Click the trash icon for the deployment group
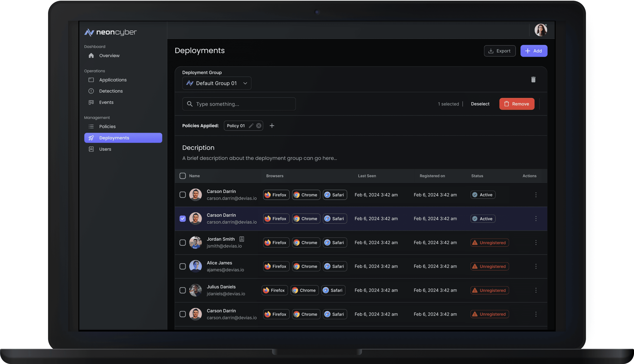The image size is (634, 364). click(x=533, y=79)
